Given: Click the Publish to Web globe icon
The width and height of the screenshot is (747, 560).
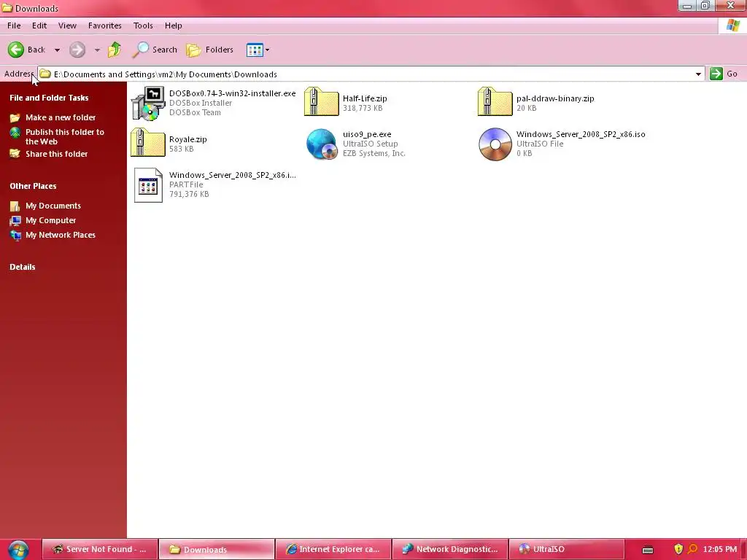Looking at the screenshot, I should click(15, 133).
